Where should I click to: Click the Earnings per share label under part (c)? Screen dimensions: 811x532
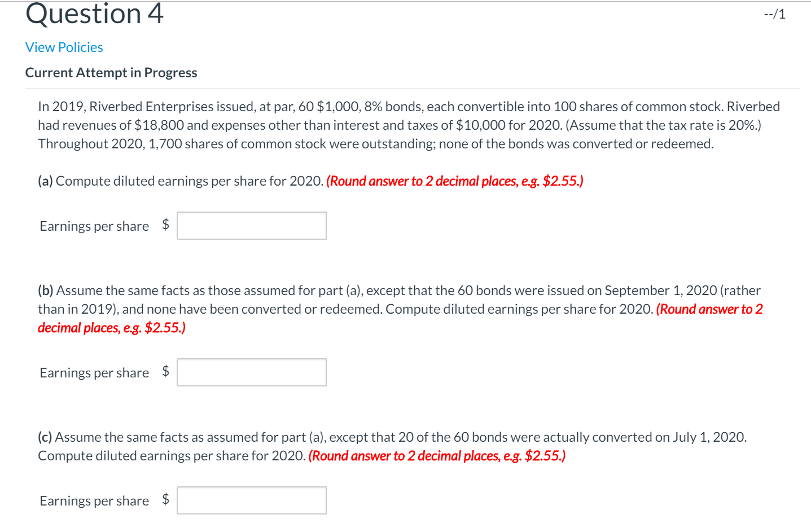(94, 500)
